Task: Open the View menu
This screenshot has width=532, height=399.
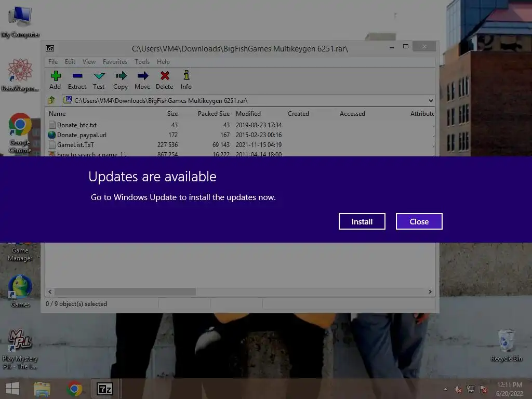Action: click(89, 62)
